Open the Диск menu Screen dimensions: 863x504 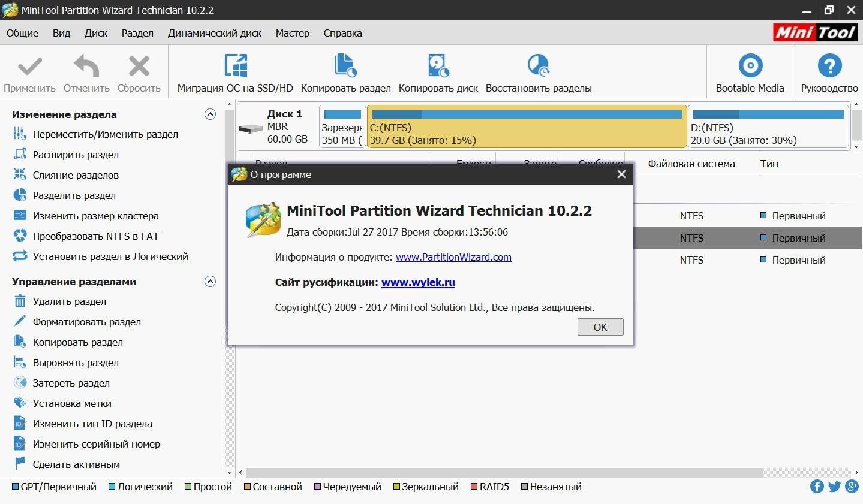pyautogui.click(x=96, y=33)
